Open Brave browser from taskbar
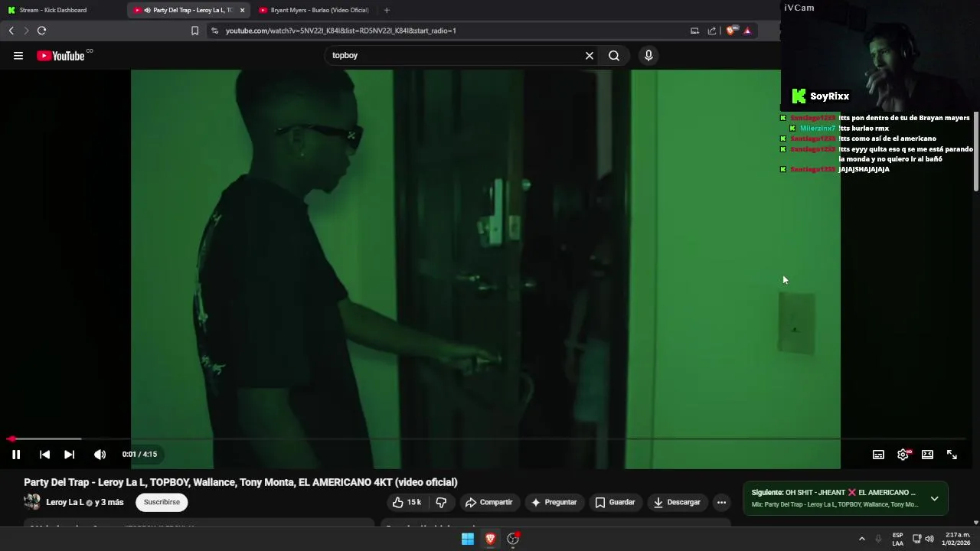 pyautogui.click(x=491, y=539)
